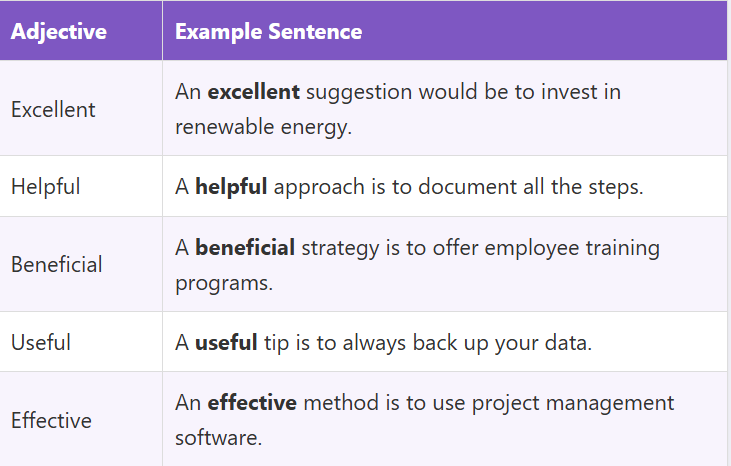Click the bold word beneficial in sentence
Image resolution: width=731 pixels, height=466 pixels.
point(245,247)
